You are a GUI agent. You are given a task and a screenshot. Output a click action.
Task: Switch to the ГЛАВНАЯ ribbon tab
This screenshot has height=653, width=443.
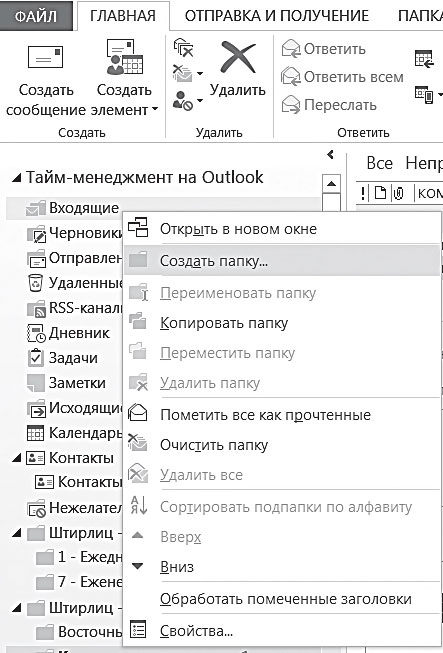(123, 16)
